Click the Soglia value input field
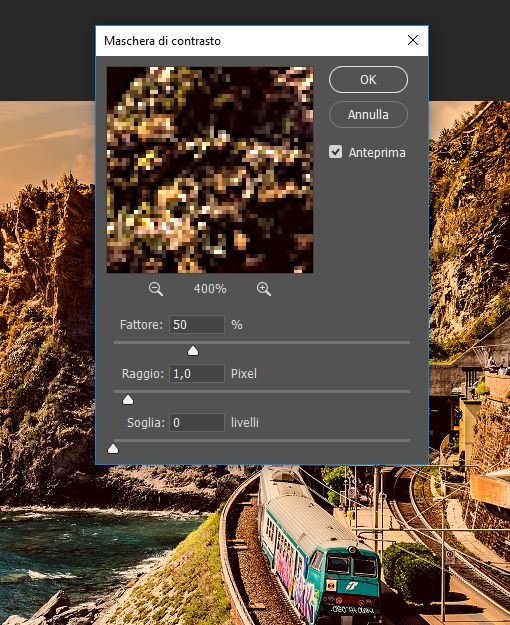 point(197,423)
